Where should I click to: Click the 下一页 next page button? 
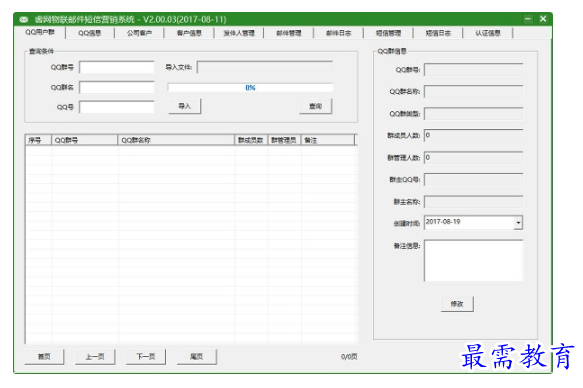[146, 357]
